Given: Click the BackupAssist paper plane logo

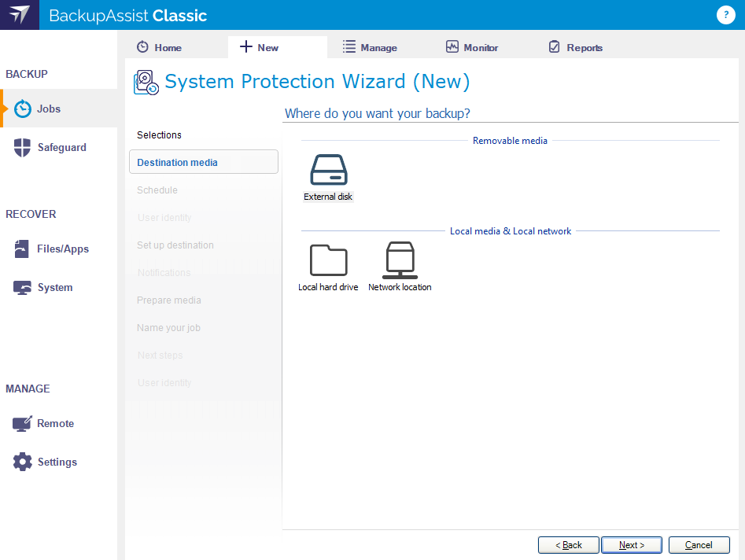Looking at the screenshot, I should (20, 15).
